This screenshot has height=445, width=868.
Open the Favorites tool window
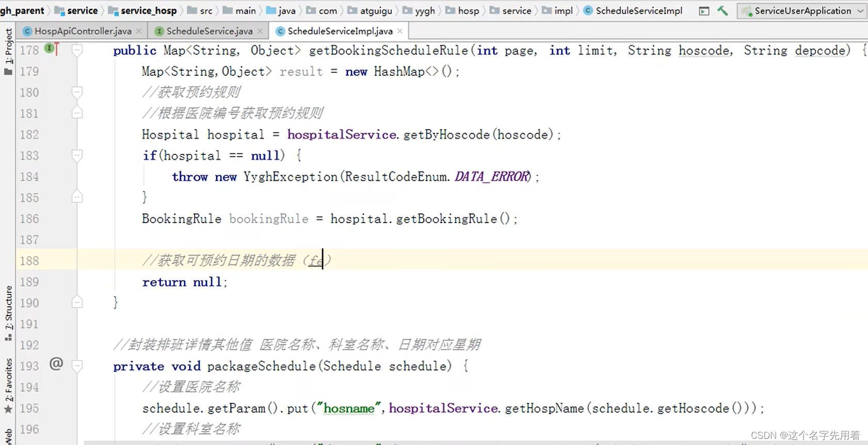pos(8,386)
